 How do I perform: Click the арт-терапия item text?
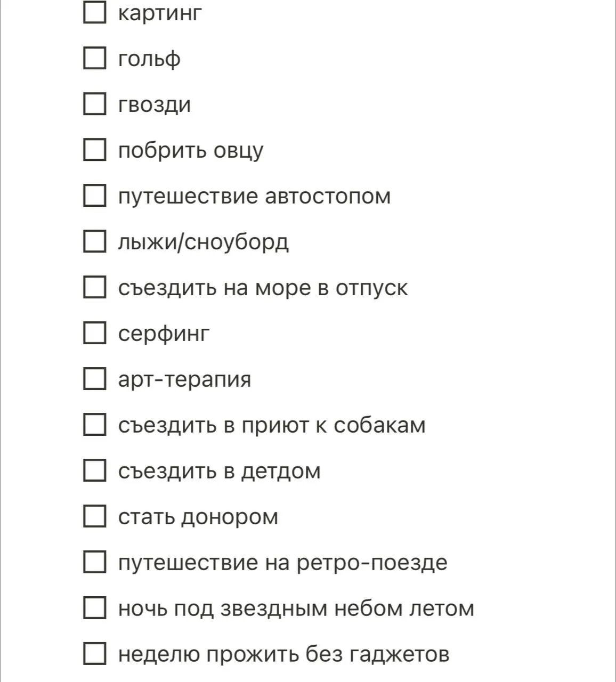pos(184,380)
